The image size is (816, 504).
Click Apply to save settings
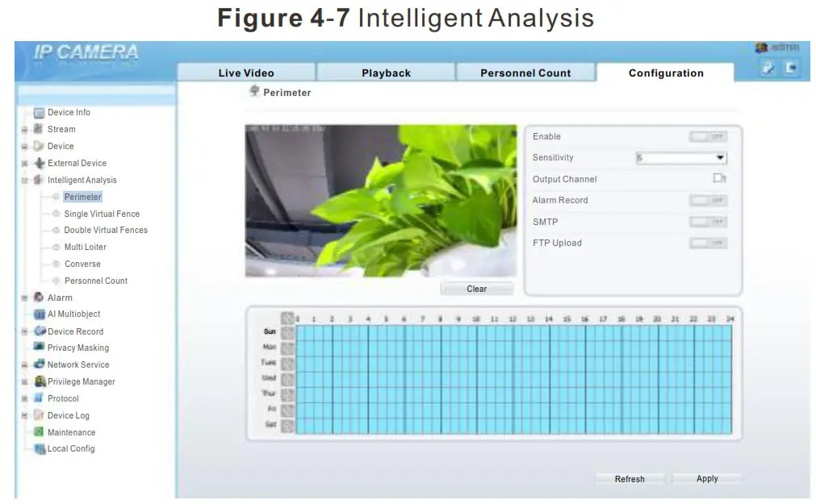pyautogui.click(x=707, y=478)
